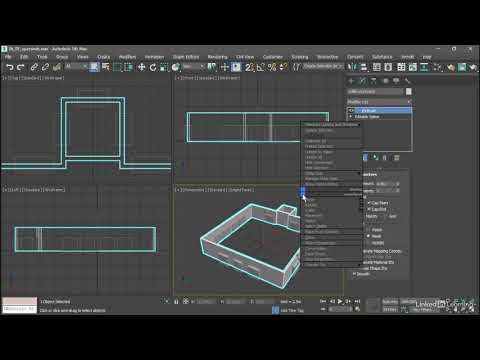Toggle the Spinner Snap icon
This screenshot has width=480, height=360.
pyautogui.click(x=283, y=67)
